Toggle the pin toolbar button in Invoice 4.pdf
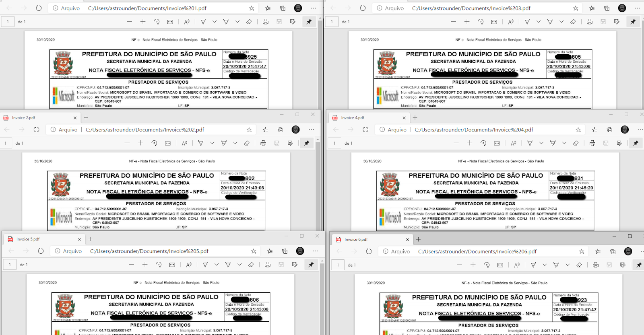The image size is (644, 335). [x=636, y=143]
